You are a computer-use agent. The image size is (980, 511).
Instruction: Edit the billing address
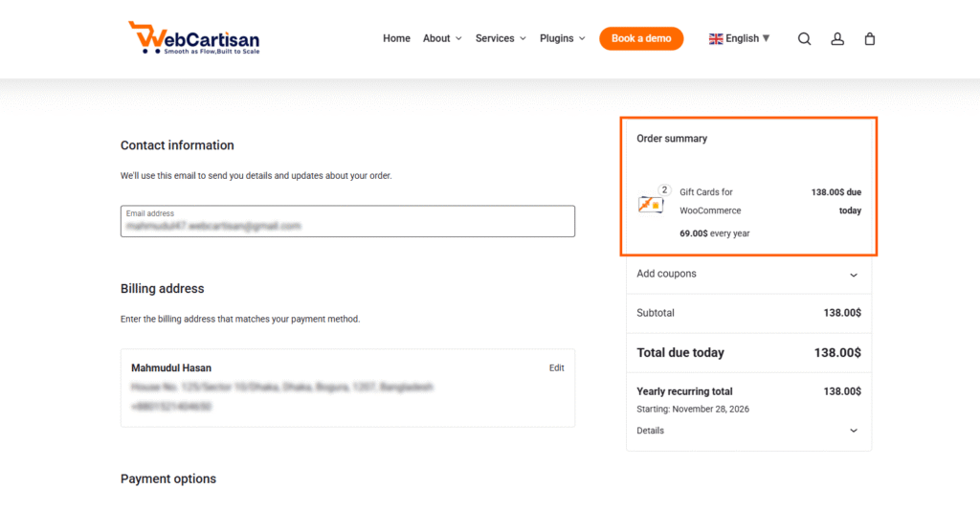click(x=556, y=368)
